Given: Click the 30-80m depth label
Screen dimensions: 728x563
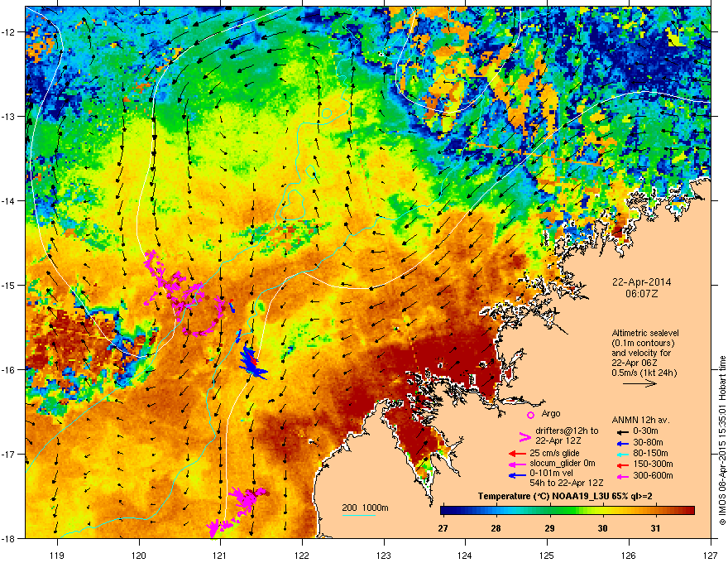Looking at the screenshot, I should [x=648, y=442].
